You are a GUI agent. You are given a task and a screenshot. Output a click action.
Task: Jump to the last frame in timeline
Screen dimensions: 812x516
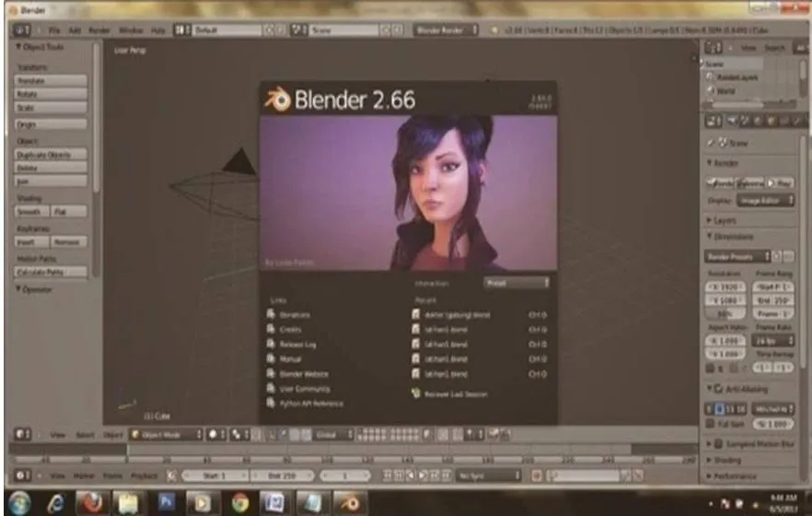(447, 475)
